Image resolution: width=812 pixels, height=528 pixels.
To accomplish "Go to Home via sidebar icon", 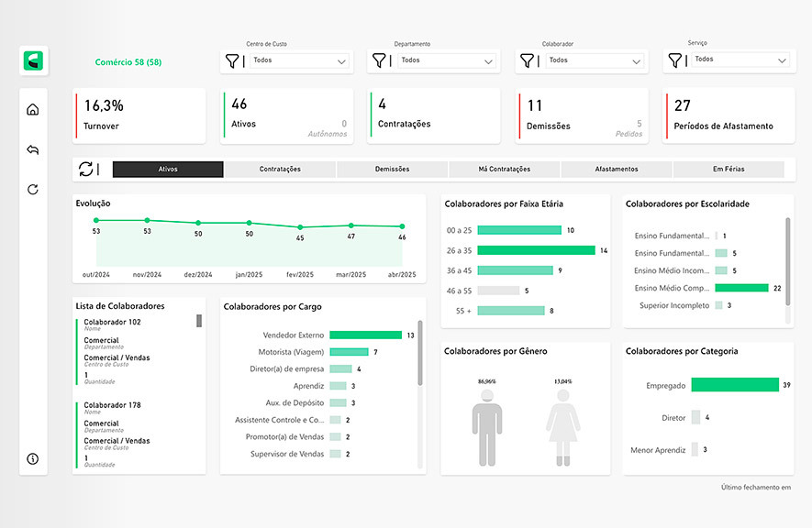I will (33, 110).
